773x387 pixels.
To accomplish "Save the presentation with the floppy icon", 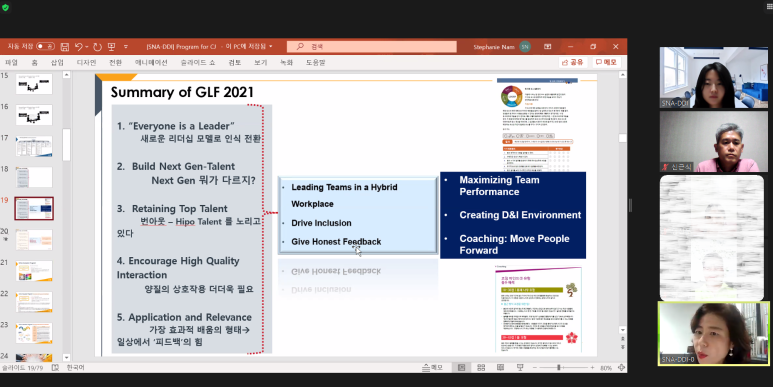I will [65, 47].
